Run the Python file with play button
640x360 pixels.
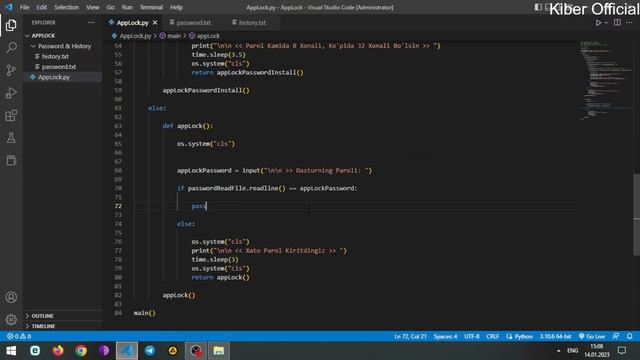point(598,23)
